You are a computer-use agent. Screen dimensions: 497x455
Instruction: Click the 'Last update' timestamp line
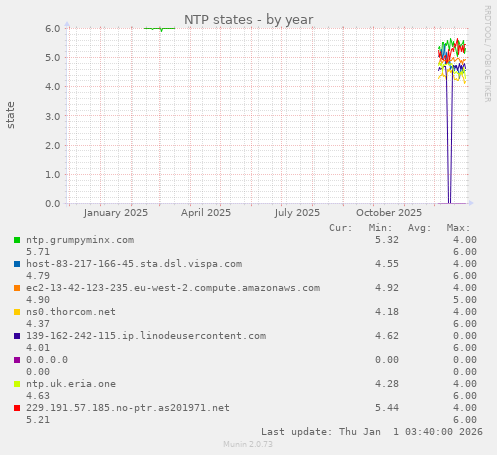click(372, 432)
